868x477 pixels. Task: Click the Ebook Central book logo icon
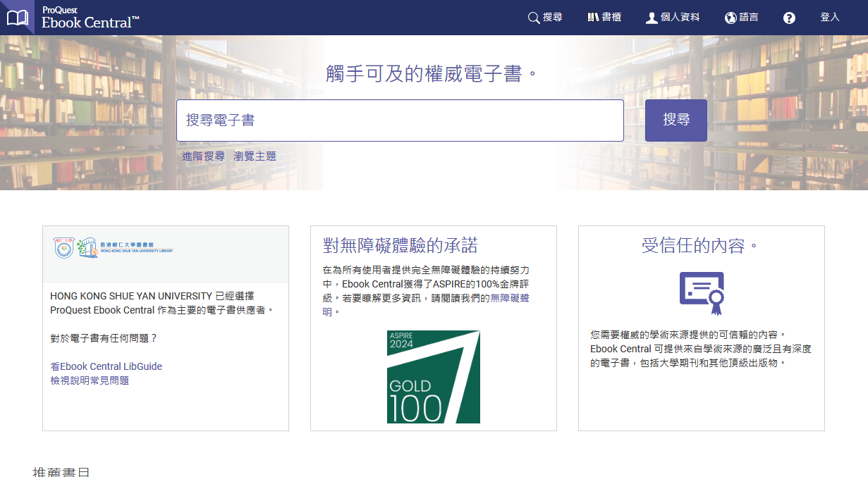click(x=17, y=18)
